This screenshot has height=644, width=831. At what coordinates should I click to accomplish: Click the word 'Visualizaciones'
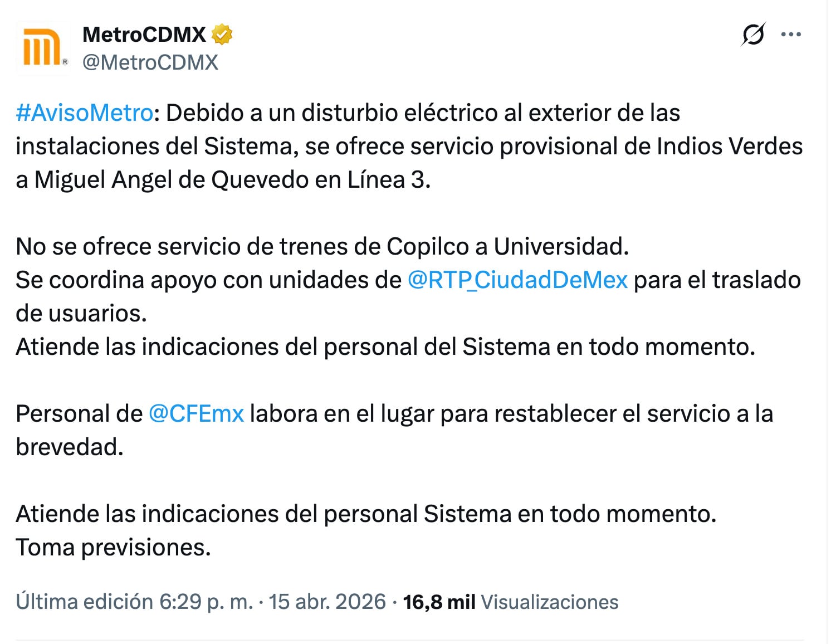550,601
